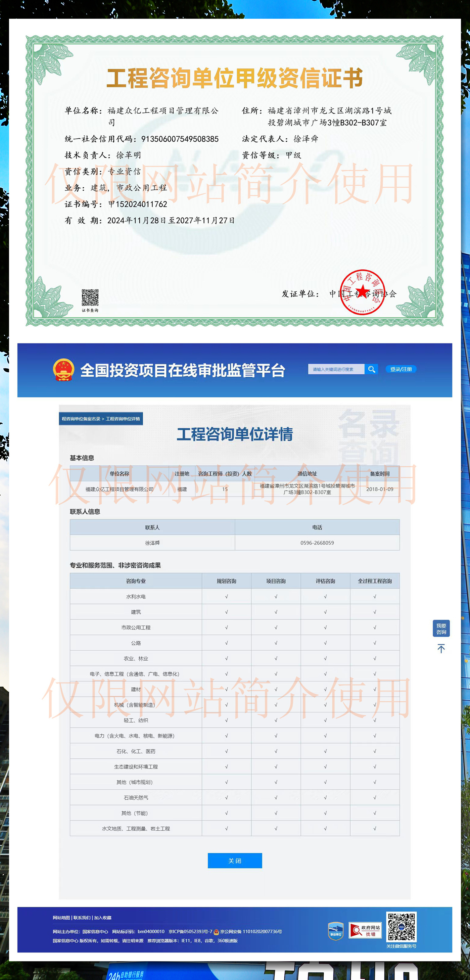Click the 联系人信息 section heading
Screen dimensions: 470x980
click(85, 512)
